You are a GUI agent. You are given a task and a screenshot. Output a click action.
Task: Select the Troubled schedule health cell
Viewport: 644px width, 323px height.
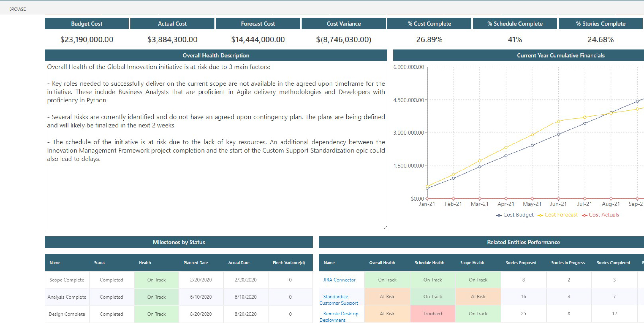(432, 314)
